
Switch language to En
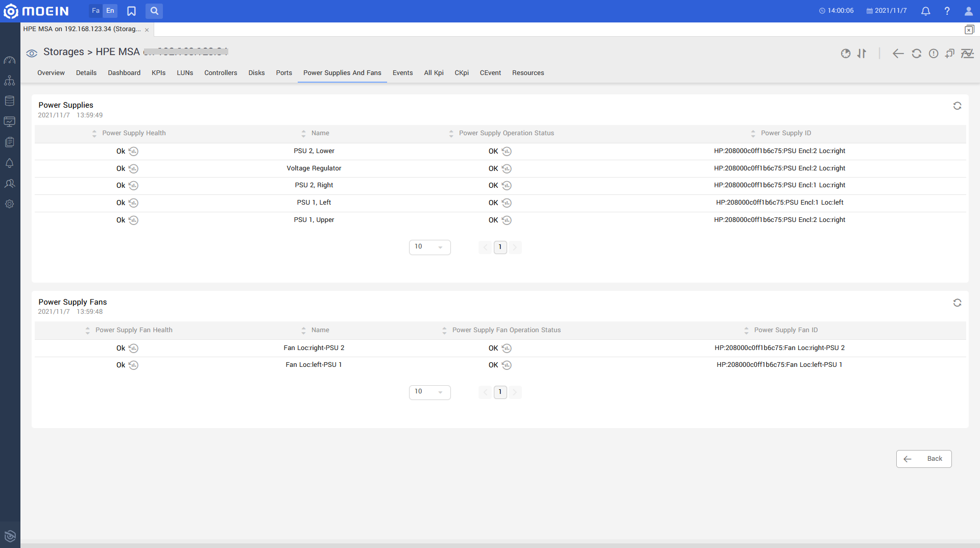pos(110,11)
